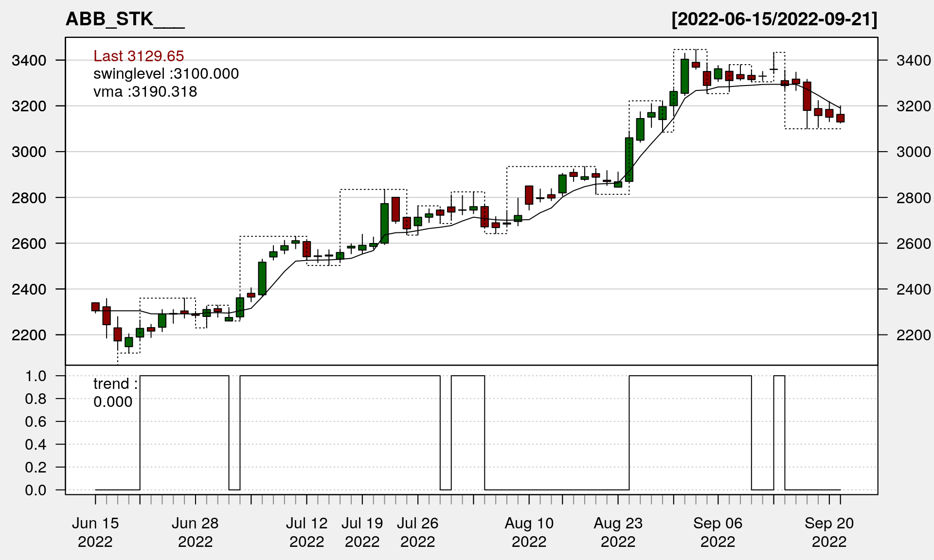Click the Jul 12 2022 axis label
This screenshot has width=934, height=560.
click(x=306, y=532)
